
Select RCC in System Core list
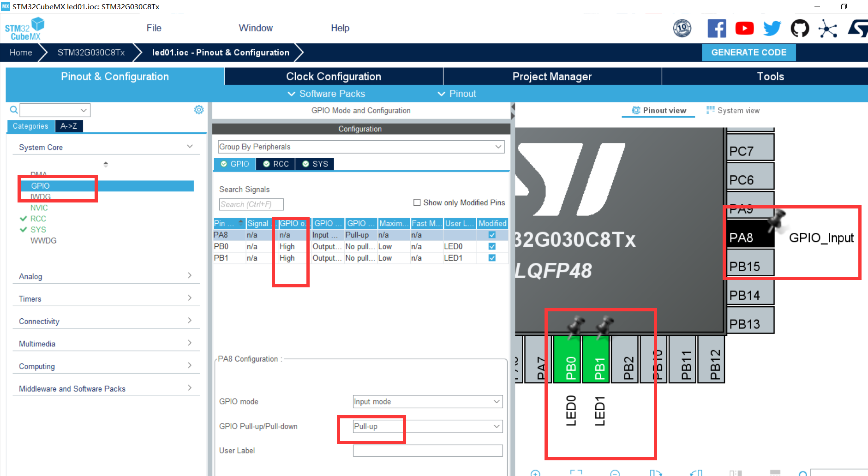(x=38, y=219)
